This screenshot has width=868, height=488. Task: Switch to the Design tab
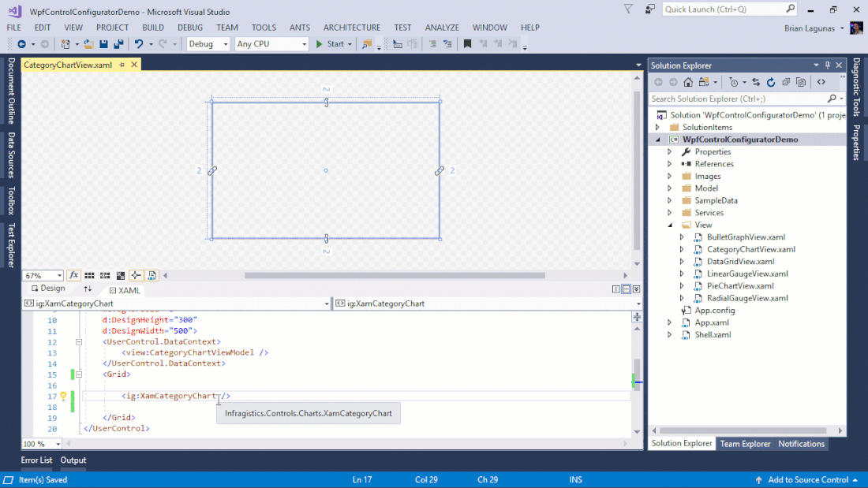(48, 289)
